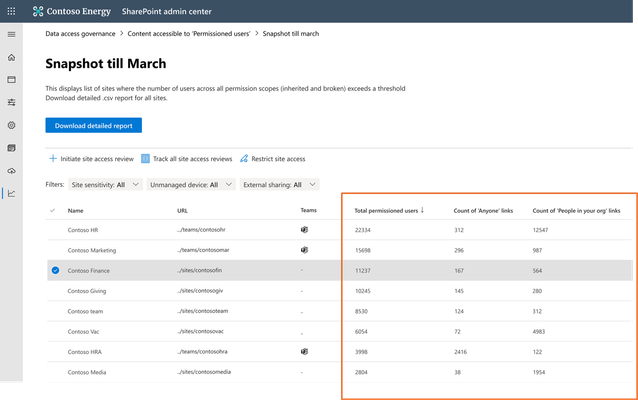Open the Policies sliders icon in sidebar
The height and width of the screenshot is (400, 638).
(11, 102)
